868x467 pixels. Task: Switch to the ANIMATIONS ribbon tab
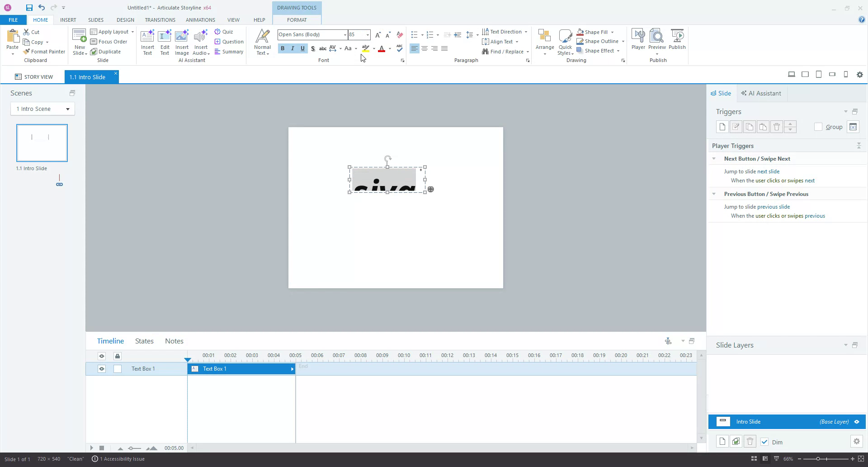(200, 19)
